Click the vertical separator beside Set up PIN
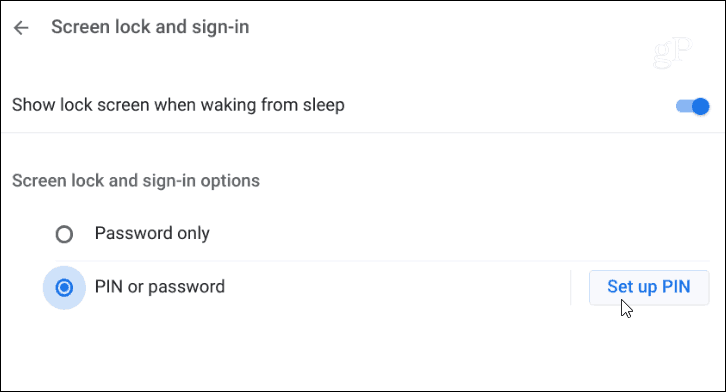This screenshot has height=392, width=726. click(x=571, y=287)
